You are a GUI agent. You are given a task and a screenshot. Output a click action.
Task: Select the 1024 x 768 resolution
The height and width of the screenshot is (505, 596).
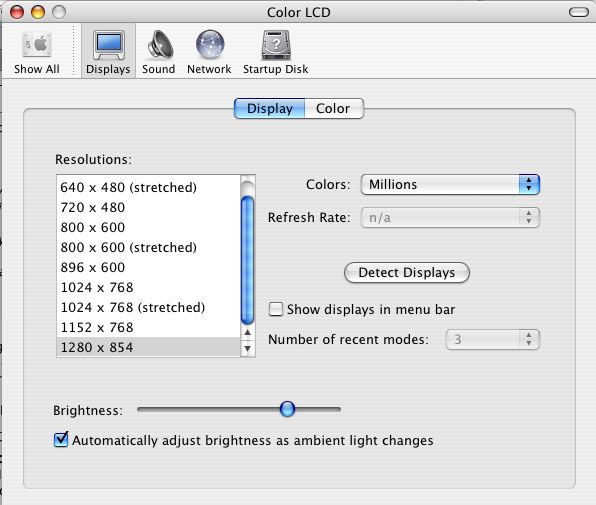148,287
